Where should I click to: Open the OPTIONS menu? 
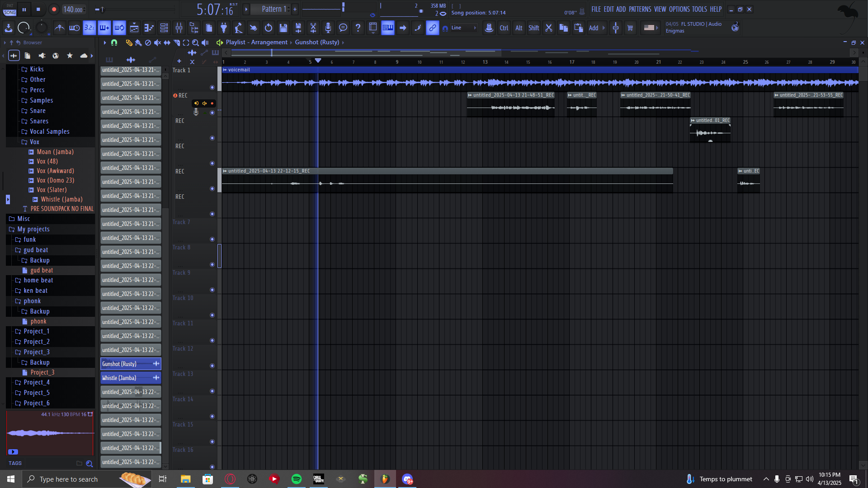coord(679,9)
